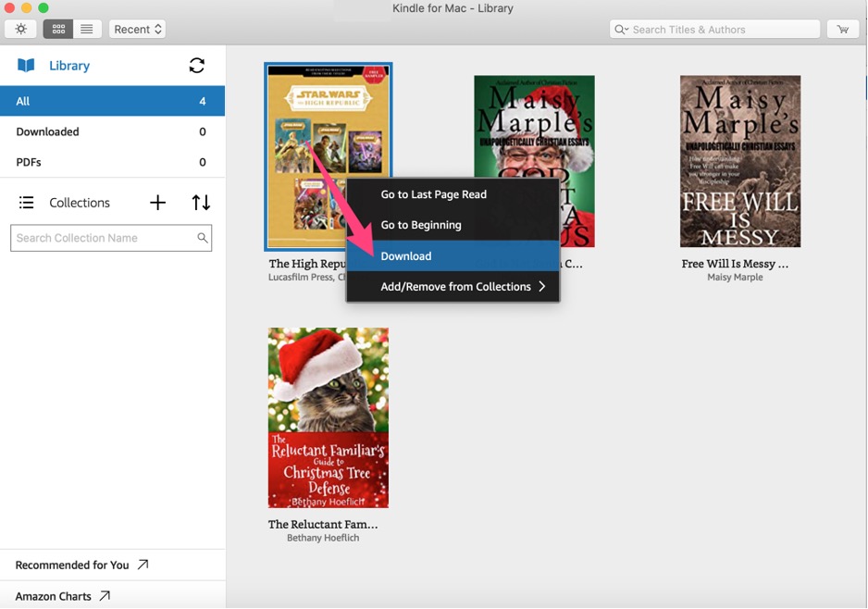
Task: Click the sort collections arrows icon
Action: click(201, 203)
